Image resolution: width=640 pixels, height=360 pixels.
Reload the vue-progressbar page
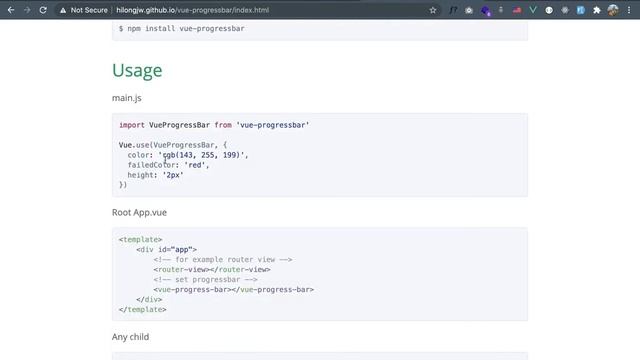click(x=43, y=10)
